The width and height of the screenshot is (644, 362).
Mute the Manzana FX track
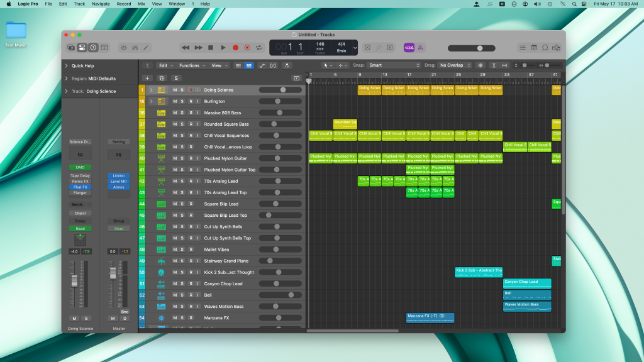(x=175, y=317)
